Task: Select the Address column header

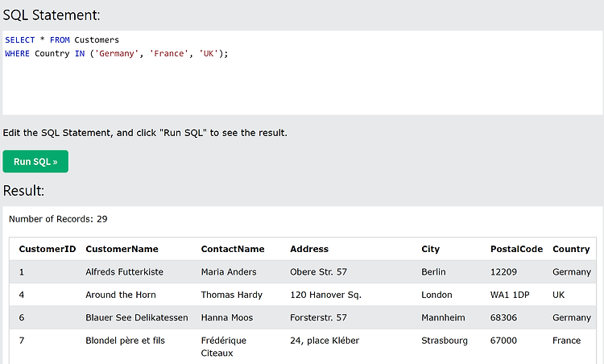Action: 309,249
